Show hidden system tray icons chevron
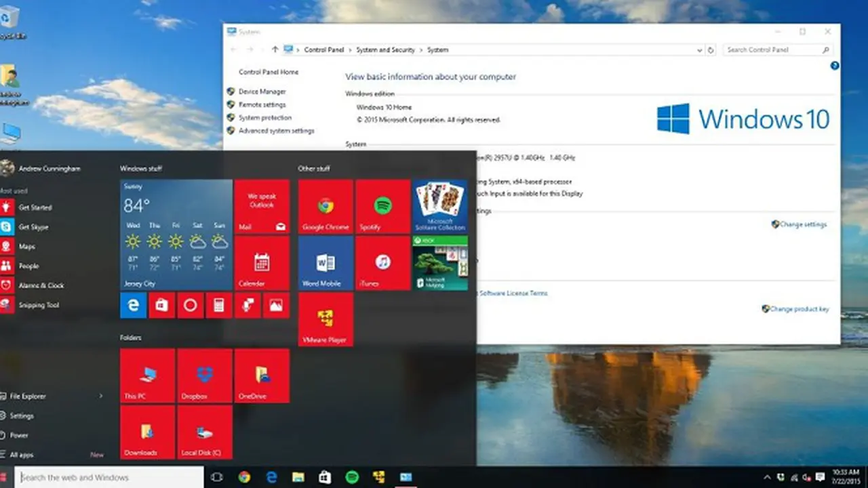 [x=767, y=477]
